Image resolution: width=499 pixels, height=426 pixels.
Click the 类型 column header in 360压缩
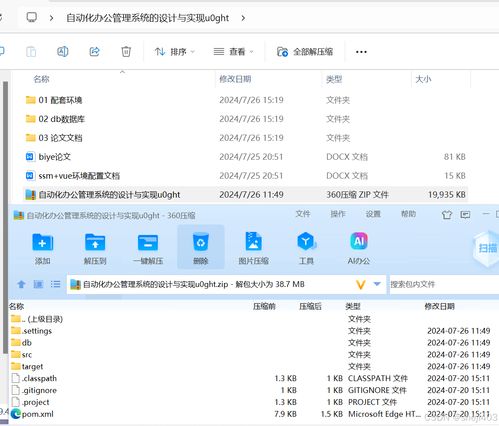click(353, 306)
